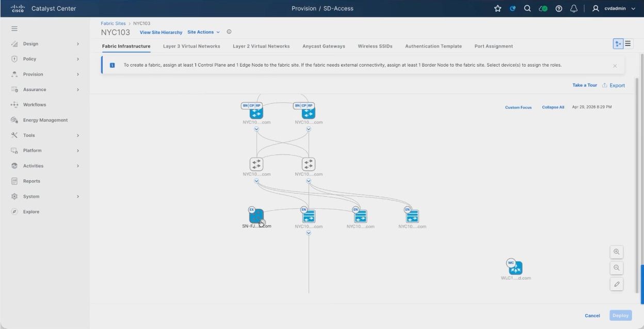Screen dimensions: 644x329
Task: Expand the Activities menu chevron
Action: [78, 166]
